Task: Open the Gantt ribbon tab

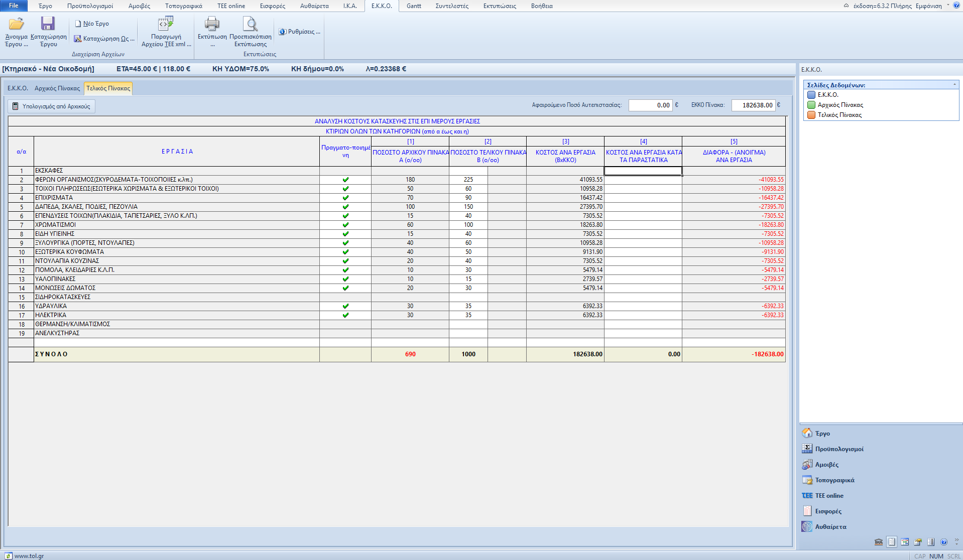Action: coord(414,6)
